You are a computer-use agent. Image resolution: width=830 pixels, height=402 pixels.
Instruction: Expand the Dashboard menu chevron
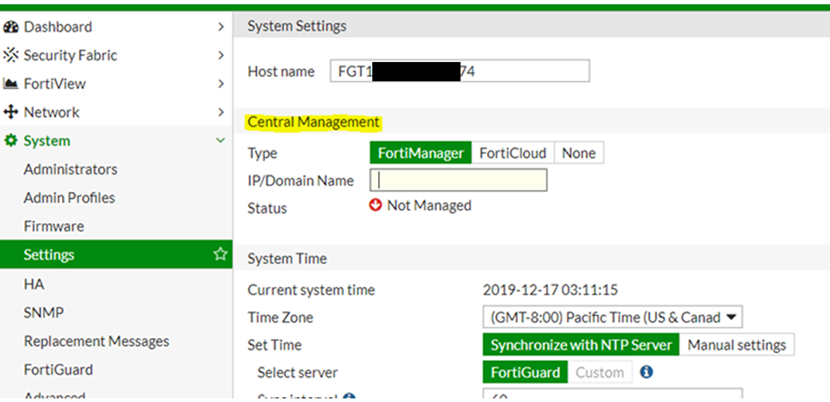point(220,27)
